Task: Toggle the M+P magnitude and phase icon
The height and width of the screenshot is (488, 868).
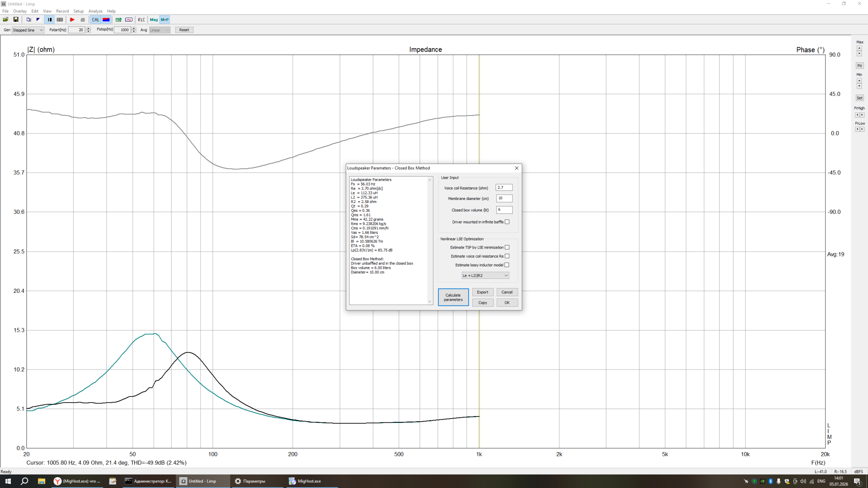Action: click(164, 20)
